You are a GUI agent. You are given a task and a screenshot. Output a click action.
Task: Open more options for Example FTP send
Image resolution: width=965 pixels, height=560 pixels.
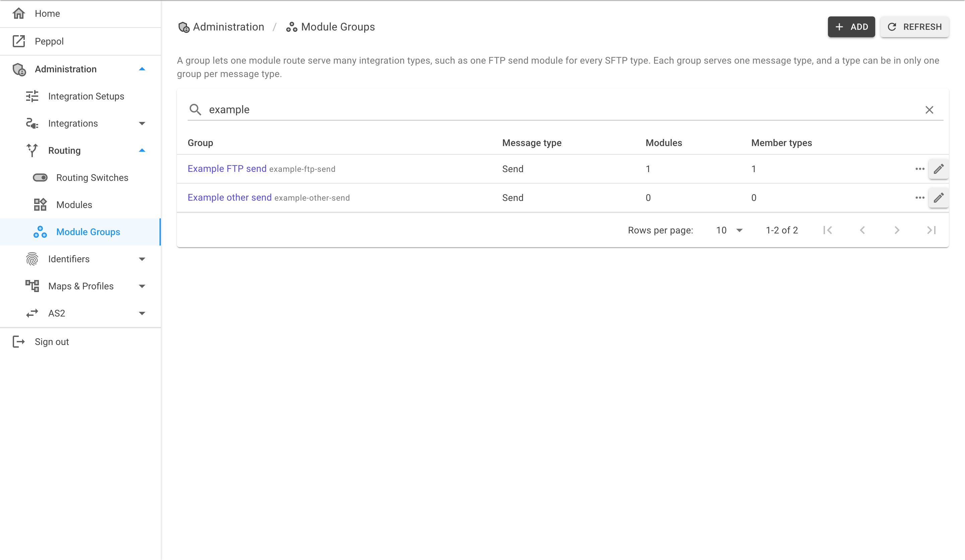[x=920, y=169]
